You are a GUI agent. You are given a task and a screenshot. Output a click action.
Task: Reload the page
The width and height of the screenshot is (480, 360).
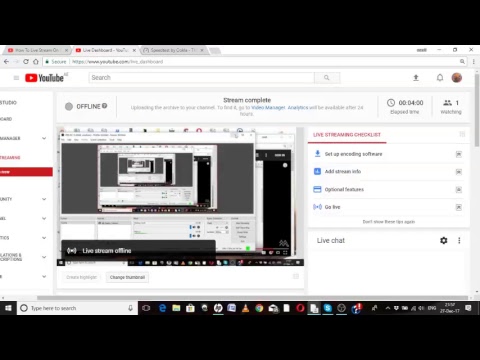[26, 62]
